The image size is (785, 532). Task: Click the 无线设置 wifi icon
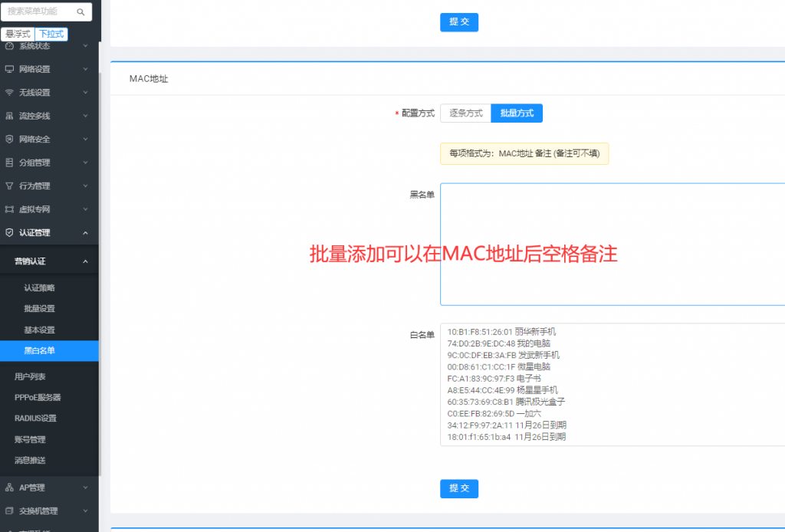(9, 93)
